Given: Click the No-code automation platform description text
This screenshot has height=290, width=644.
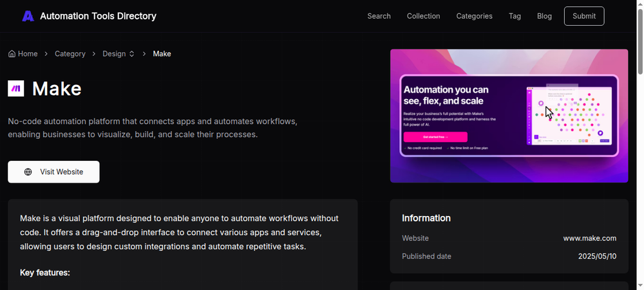Looking at the screenshot, I should 153,128.
